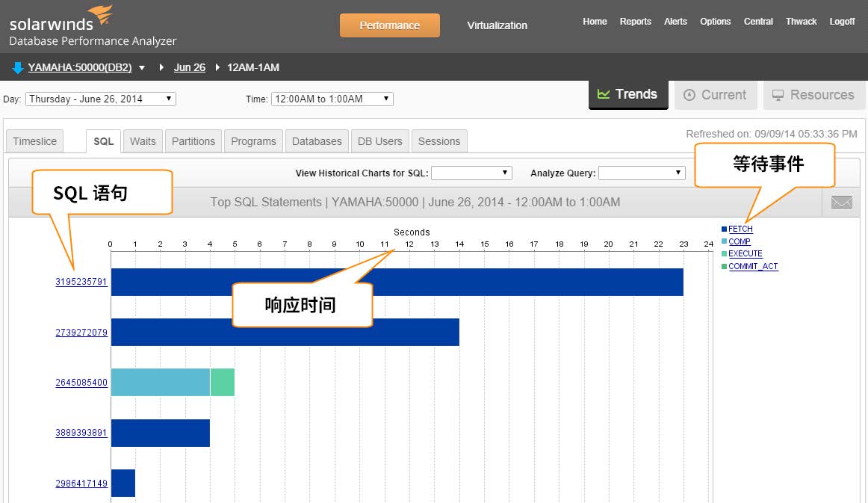Expand View Historical Charts for SQL dropdown

(x=471, y=173)
